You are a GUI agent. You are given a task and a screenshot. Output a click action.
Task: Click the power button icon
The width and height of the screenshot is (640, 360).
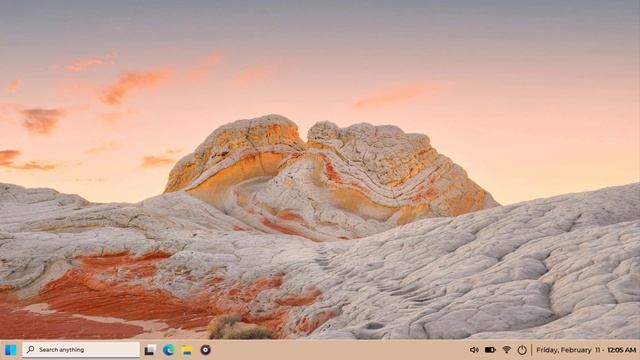(522, 350)
